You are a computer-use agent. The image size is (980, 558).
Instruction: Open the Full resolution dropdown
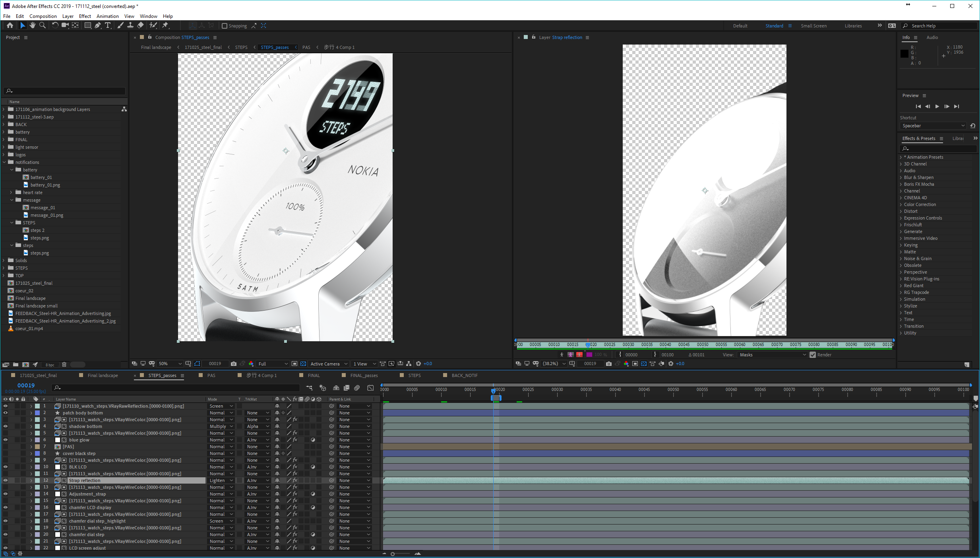[x=273, y=364]
